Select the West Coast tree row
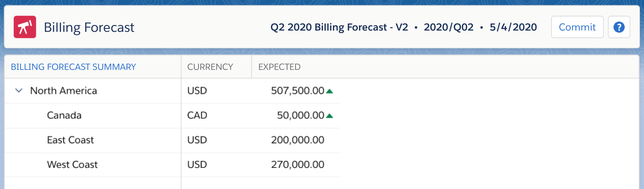Screen dimensions: 644x189 (x=72, y=165)
